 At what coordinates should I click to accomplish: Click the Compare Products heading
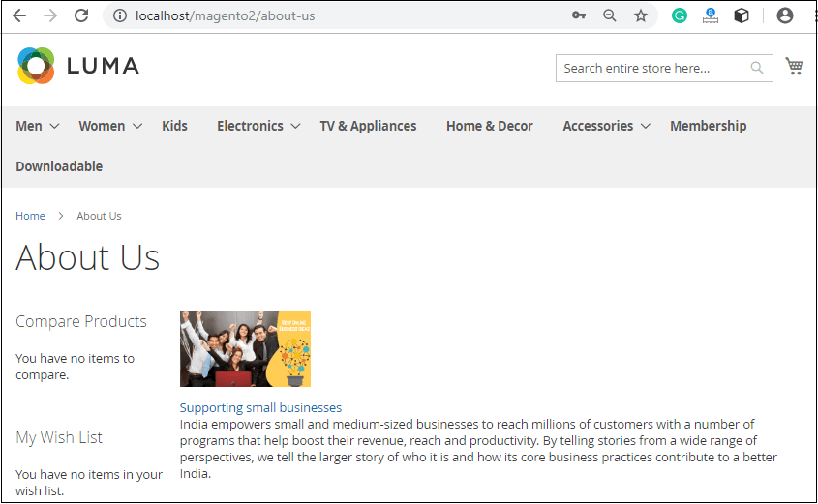point(81,321)
